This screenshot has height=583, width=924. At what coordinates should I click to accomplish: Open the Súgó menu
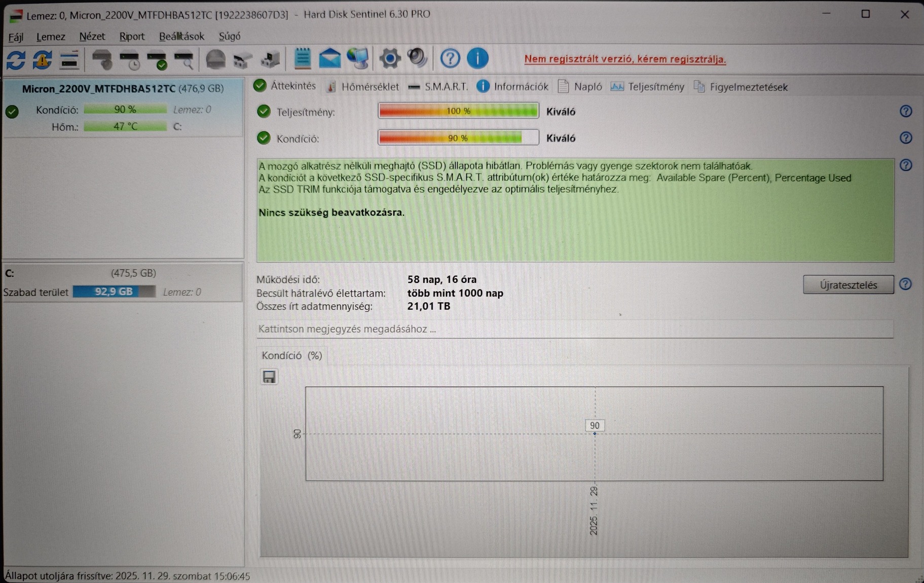(x=230, y=37)
